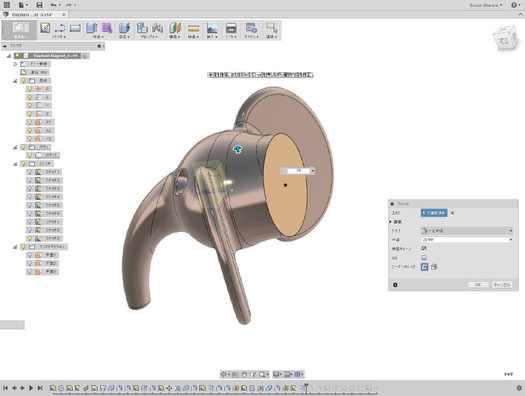Screen dimensions: 525x396
Task: Activate the root component radio button
Action: coord(85,56)
